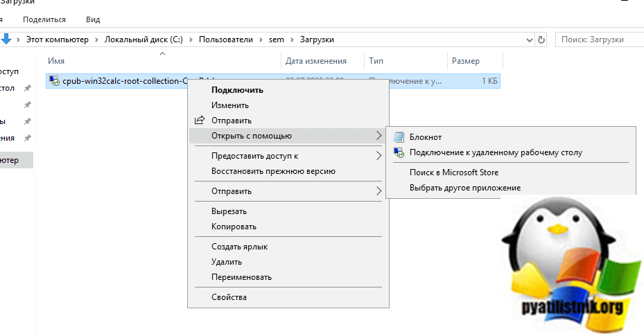Image resolution: width=644 pixels, height=336 pixels.
Task: Choose Подключить in the context menu
Action: click(237, 89)
